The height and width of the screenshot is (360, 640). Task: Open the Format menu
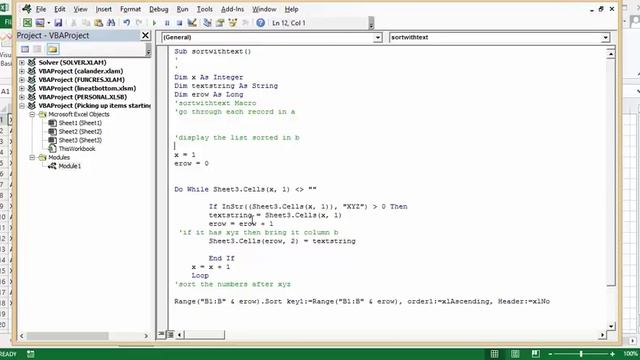[130, 9]
